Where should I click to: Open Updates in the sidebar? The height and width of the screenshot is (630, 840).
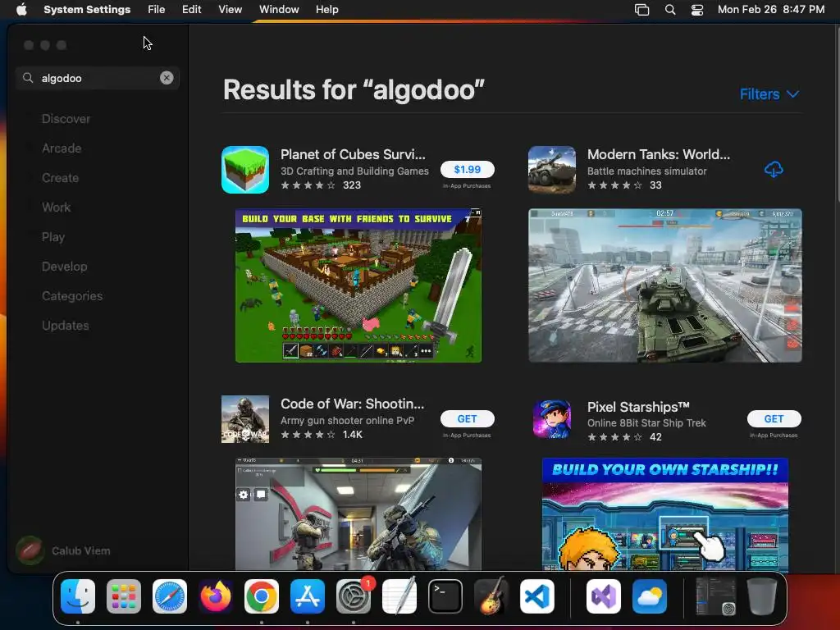pos(66,325)
